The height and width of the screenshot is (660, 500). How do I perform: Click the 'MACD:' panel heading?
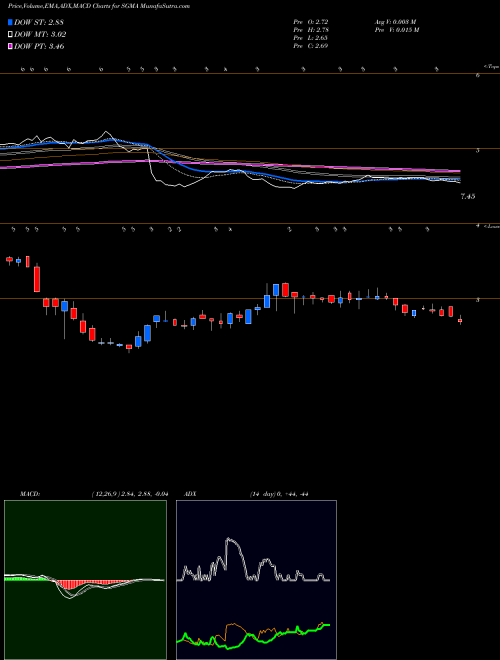click(x=29, y=494)
